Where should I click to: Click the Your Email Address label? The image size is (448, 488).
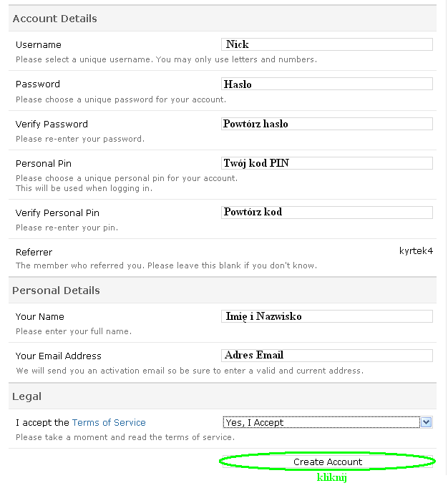(x=59, y=356)
